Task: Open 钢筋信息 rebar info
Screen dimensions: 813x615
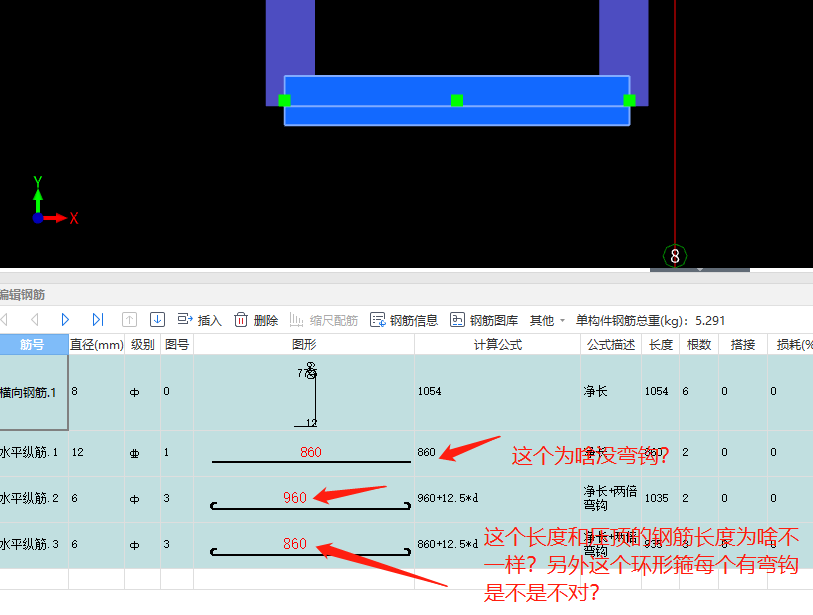Action: click(404, 320)
